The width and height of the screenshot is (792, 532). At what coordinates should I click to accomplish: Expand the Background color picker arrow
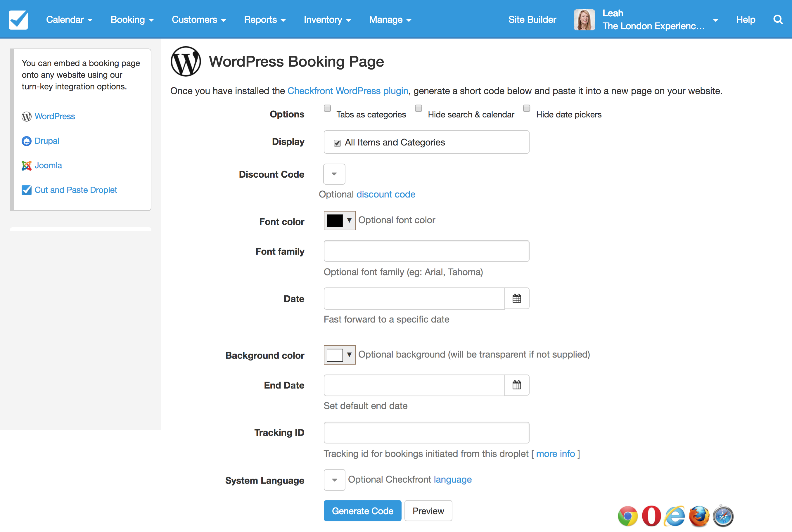point(349,355)
